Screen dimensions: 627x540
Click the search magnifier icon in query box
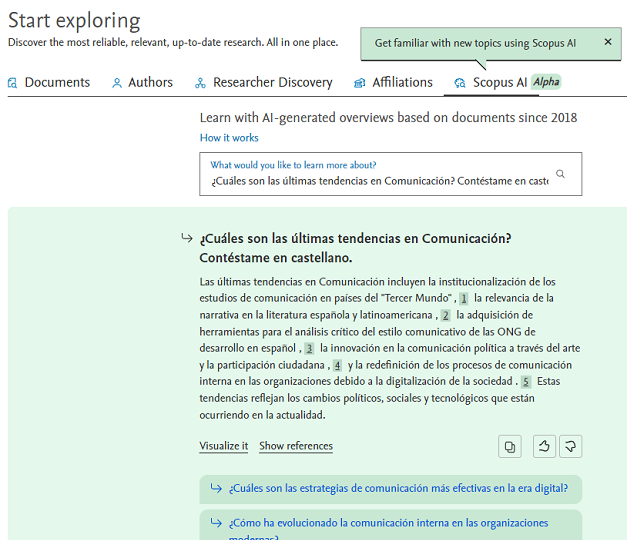pyautogui.click(x=560, y=174)
